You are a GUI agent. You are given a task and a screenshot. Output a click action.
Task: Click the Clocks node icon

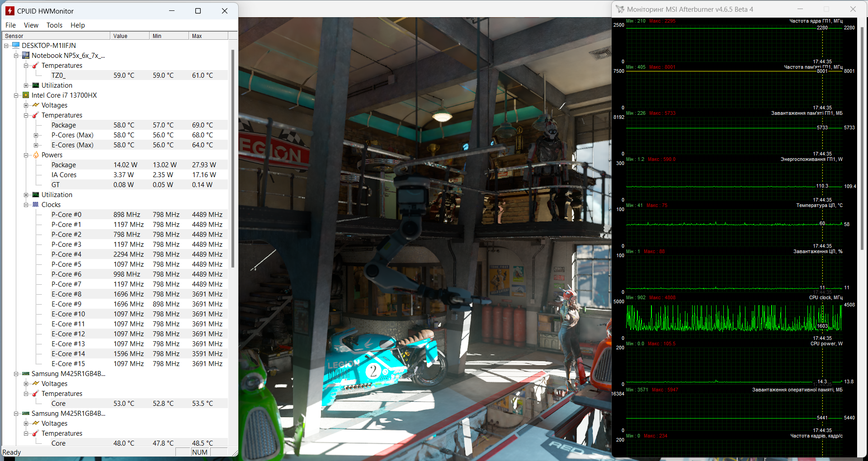pos(36,205)
